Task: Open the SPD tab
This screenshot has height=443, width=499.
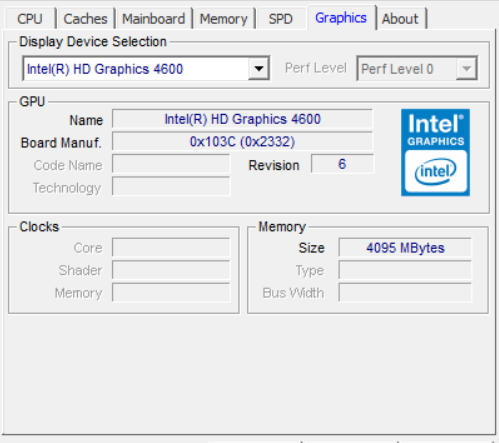Action: (281, 19)
